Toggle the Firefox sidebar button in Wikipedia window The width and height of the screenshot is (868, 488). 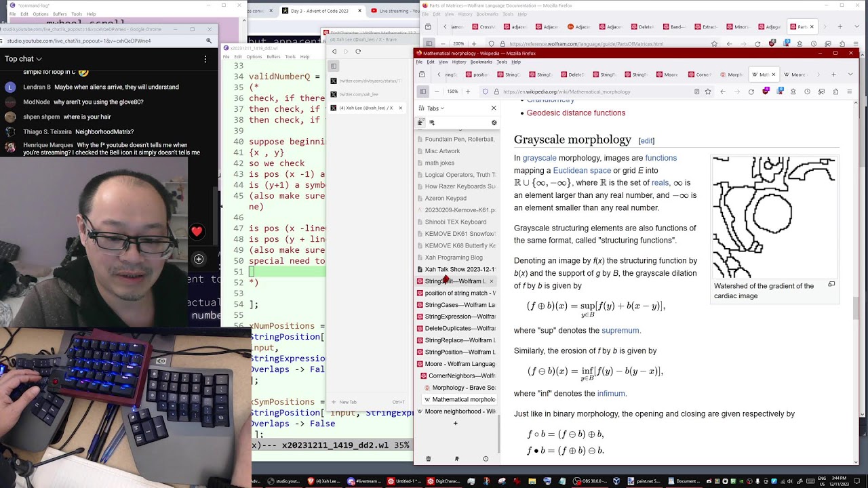tap(422, 91)
